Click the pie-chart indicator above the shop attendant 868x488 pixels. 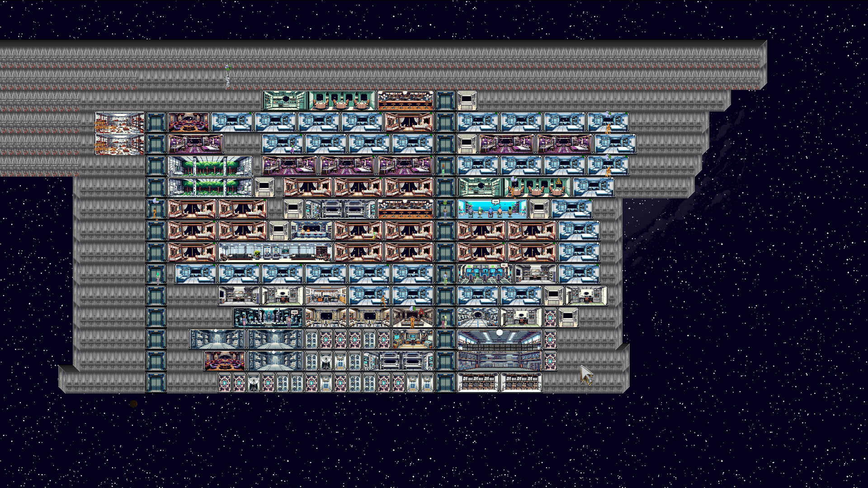[413, 309]
